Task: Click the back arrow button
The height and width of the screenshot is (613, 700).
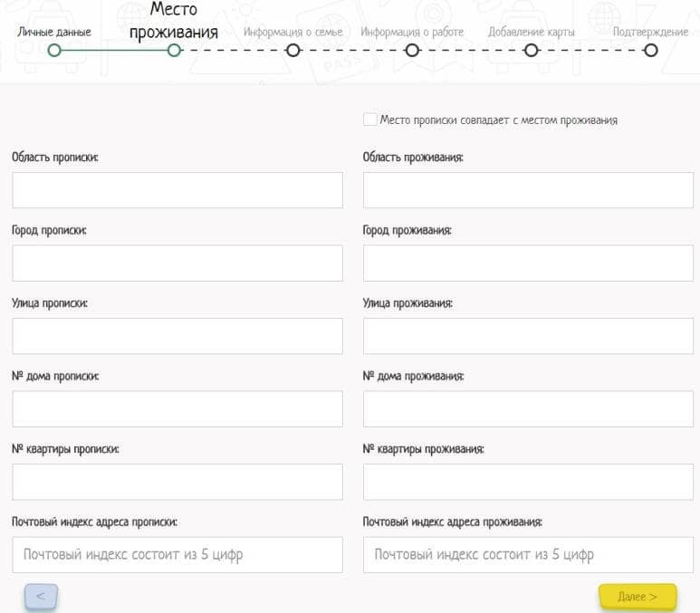Action: [x=41, y=596]
